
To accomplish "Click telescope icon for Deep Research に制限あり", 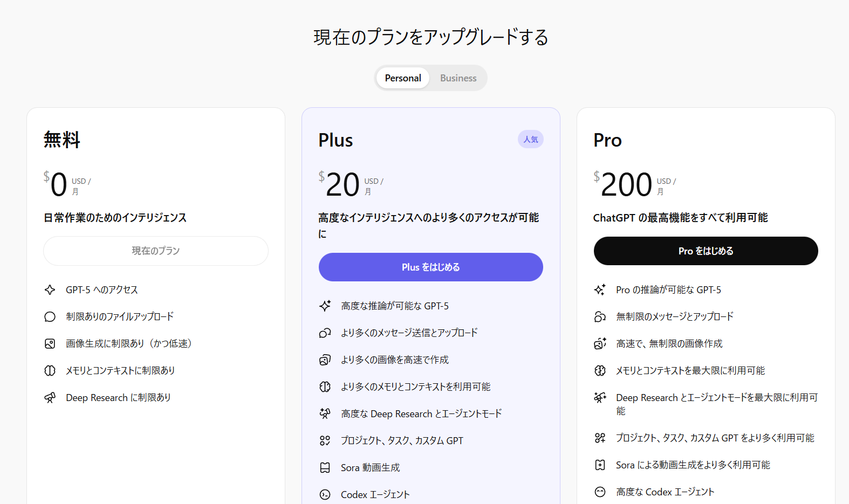I will (50, 398).
